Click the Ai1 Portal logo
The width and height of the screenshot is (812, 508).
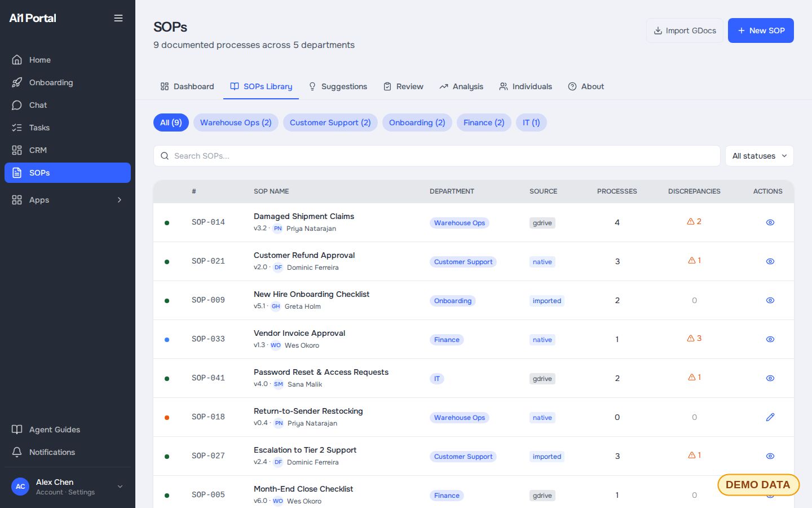33,18
